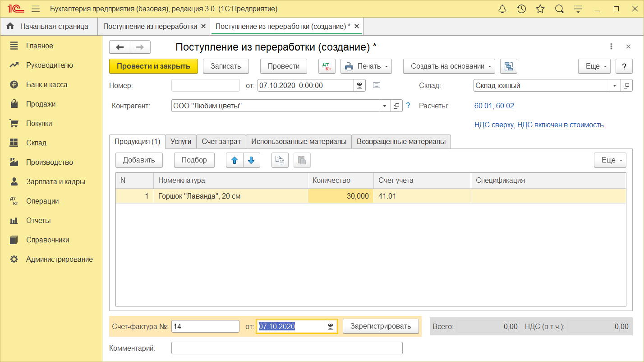Open Контрагент card with open icon
The width and height of the screenshot is (644, 362).
click(396, 106)
